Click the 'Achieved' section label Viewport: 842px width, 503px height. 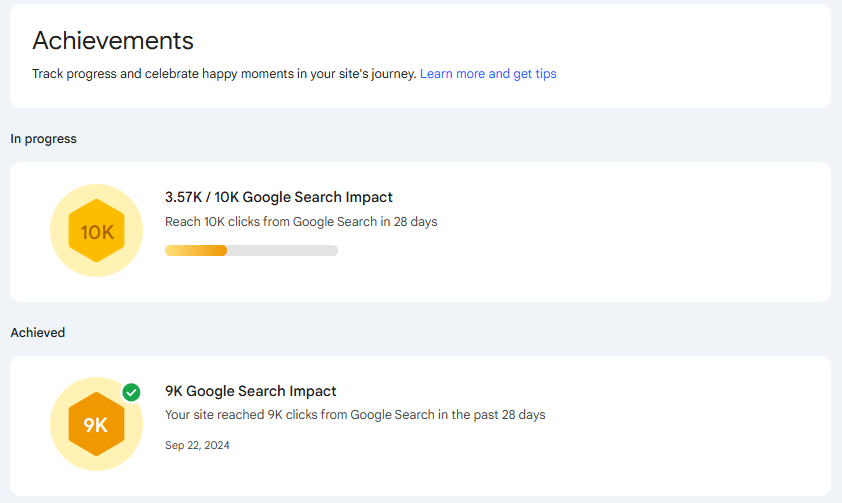coord(38,332)
